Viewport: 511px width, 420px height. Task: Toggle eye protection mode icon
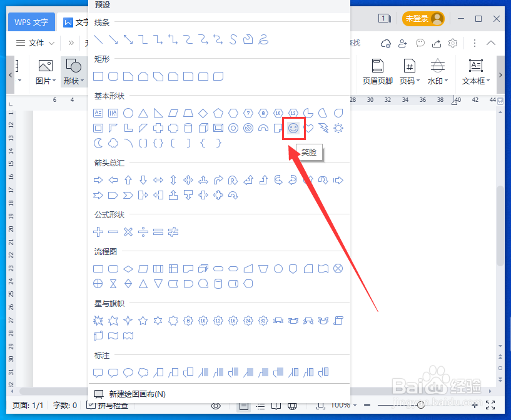pyautogui.click(x=216, y=406)
